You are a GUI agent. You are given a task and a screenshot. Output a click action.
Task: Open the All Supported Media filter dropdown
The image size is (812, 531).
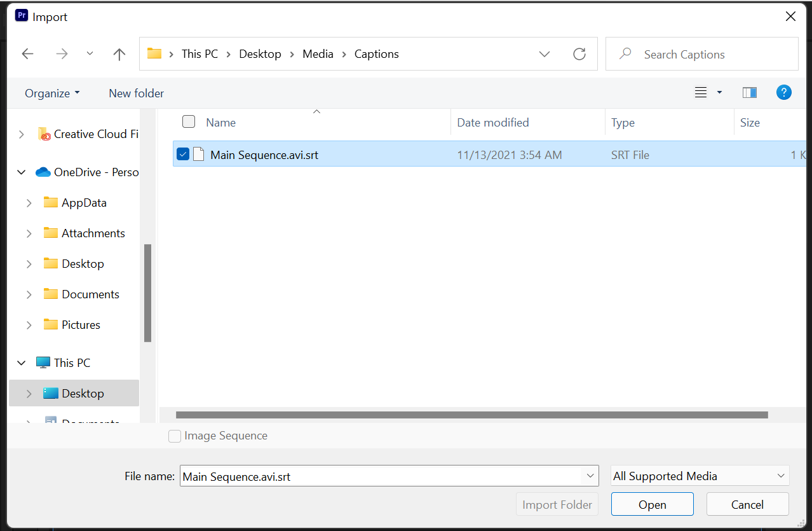tap(700, 476)
